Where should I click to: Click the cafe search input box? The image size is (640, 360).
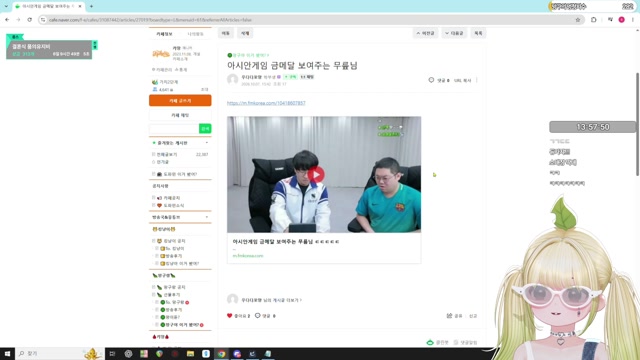174,129
